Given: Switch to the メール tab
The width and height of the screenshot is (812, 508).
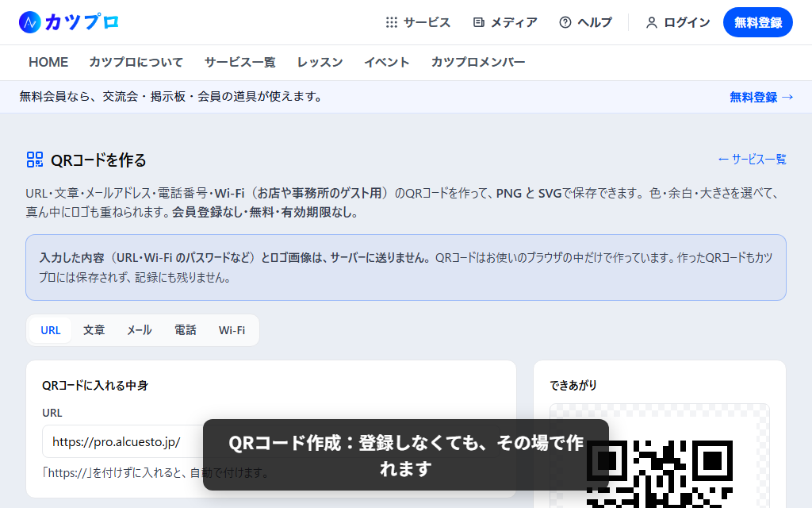Looking at the screenshot, I should click(140, 330).
